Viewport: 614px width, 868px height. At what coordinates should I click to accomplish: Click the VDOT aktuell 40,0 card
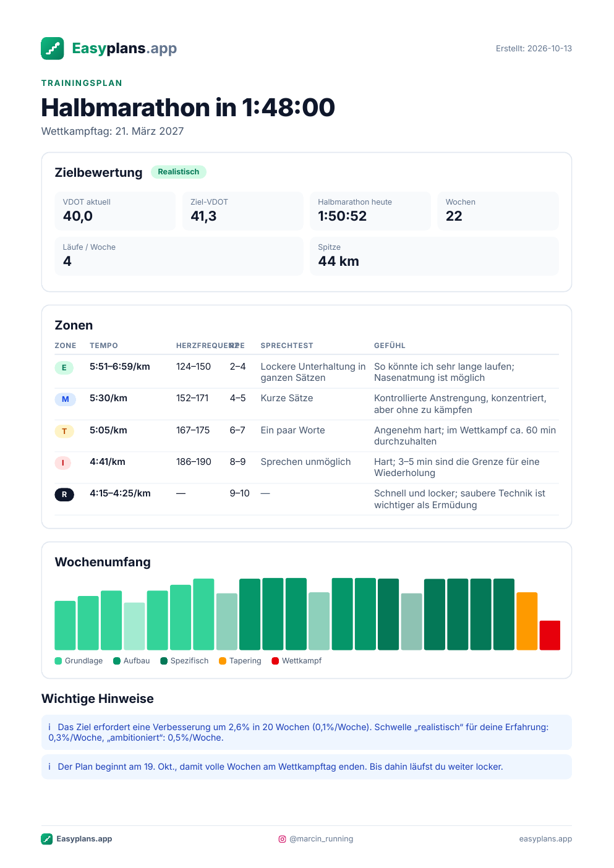point(115,211)
